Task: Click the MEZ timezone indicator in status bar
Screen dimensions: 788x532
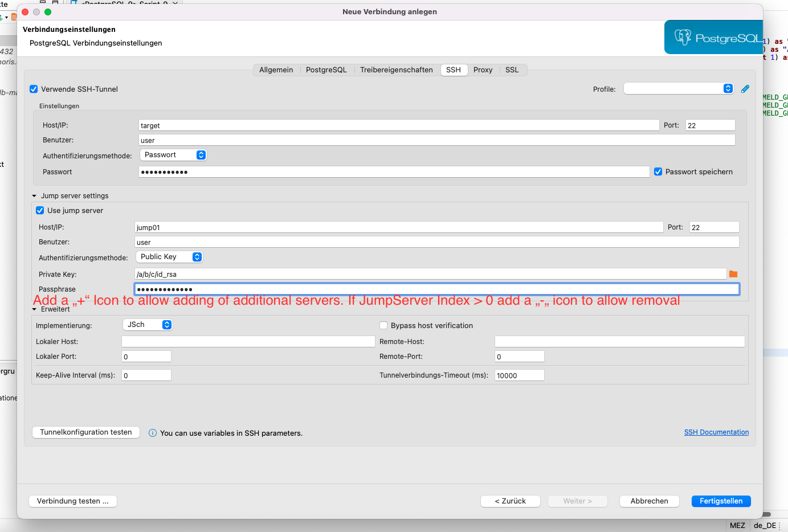Action: pos(737,525)
